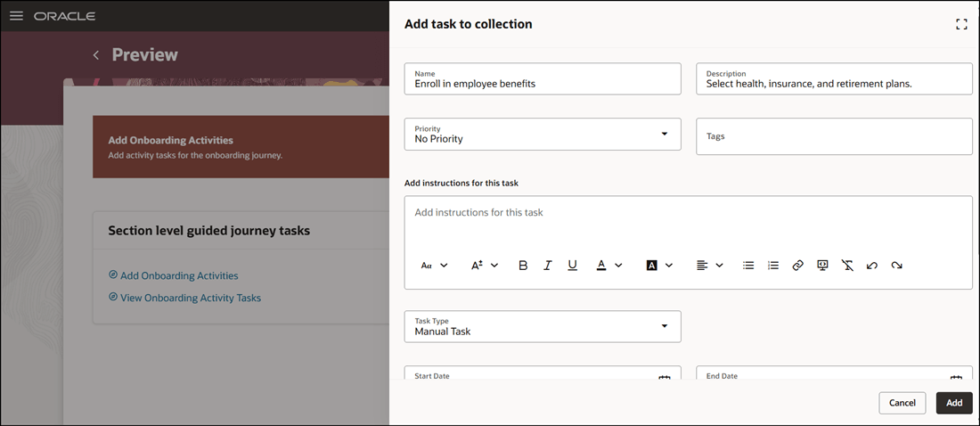Open Start Date calendar picker

pos(665,377)
